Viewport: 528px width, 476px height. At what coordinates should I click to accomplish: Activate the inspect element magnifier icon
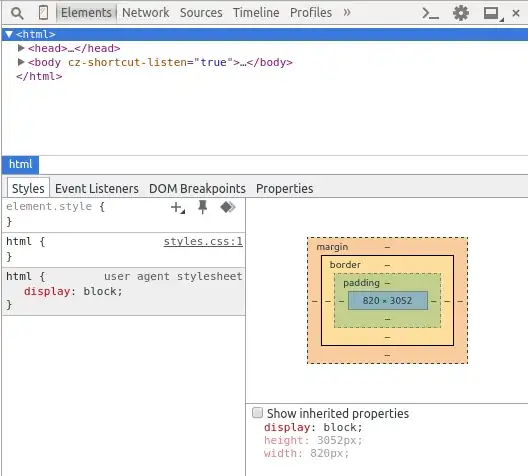click(17, 13)
